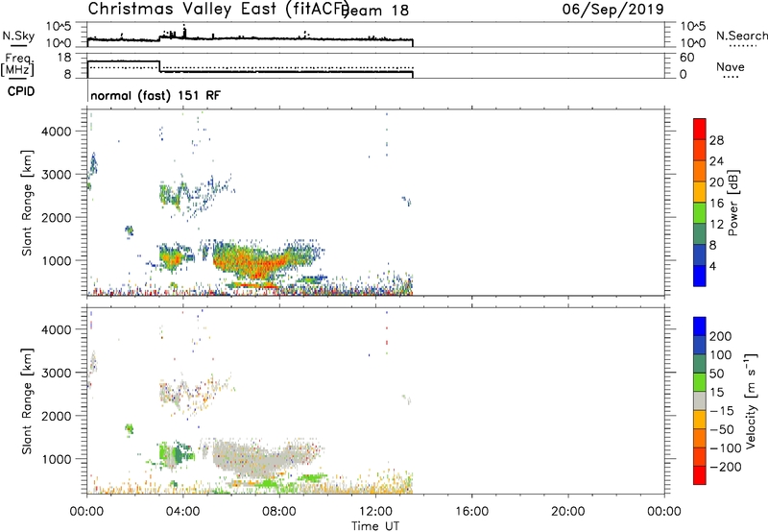Click the frequency step-down line near 03:00
The height and width of the screenshot is (532, 768).
point(159,66)
